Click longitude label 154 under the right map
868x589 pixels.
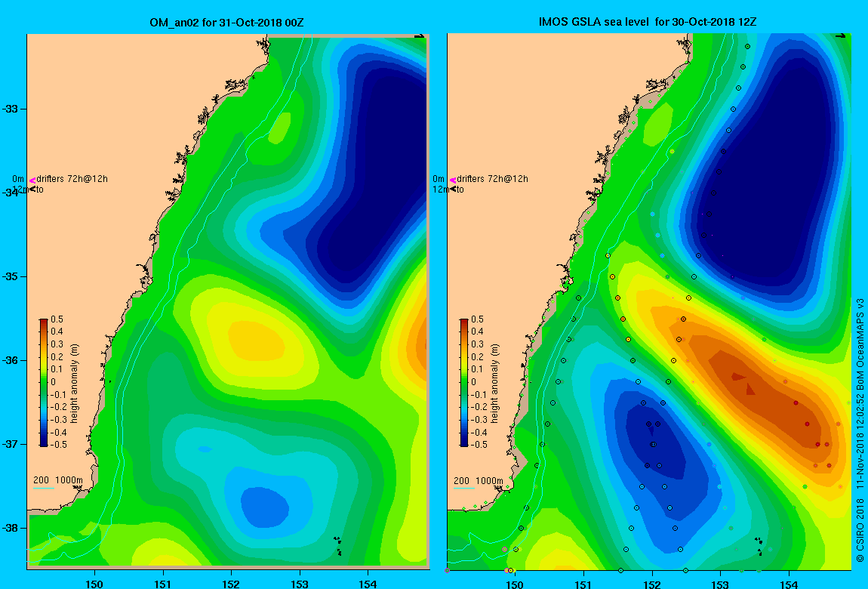click(x=789, y=584)
